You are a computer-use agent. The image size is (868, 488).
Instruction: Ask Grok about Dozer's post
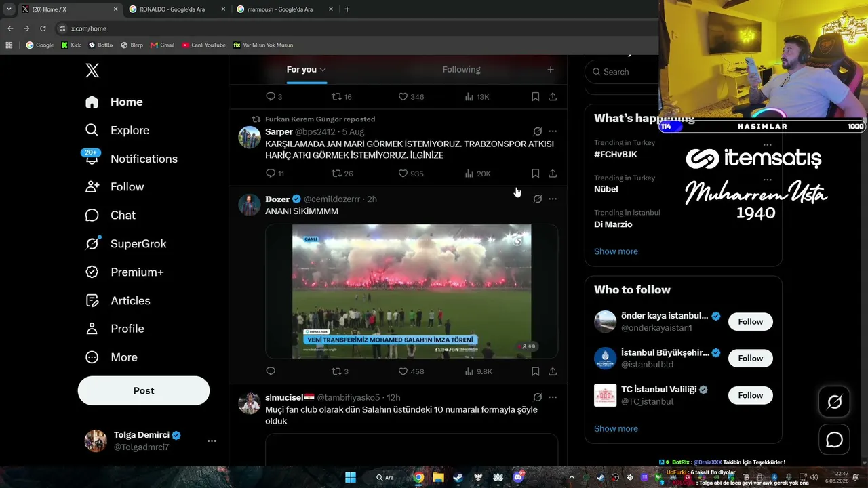[x=537, y=199]
